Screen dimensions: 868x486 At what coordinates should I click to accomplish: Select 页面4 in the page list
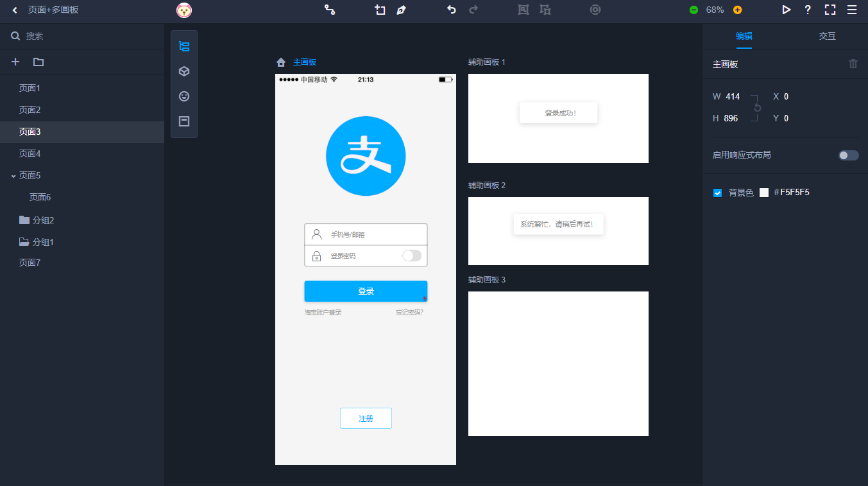click(x=30, y=153)
